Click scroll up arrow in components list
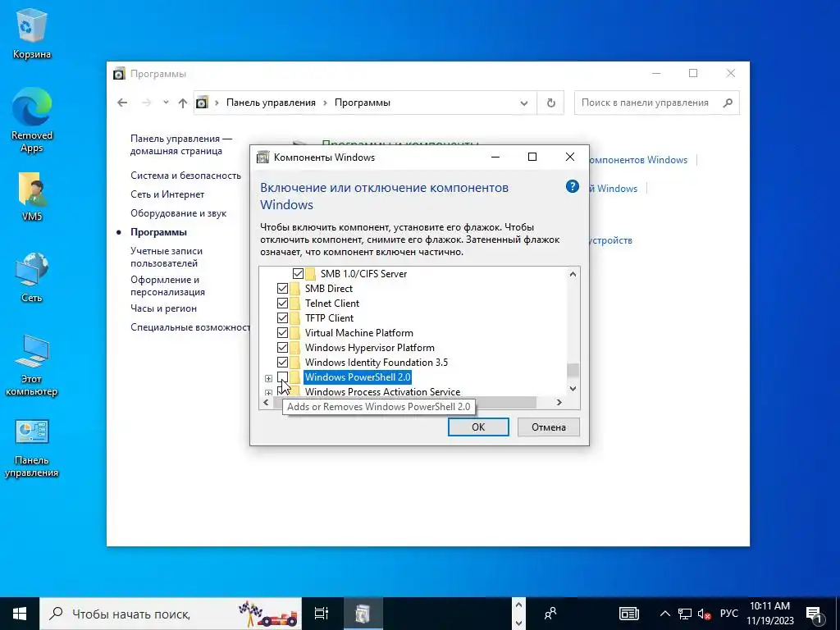840x630 pixels. click(573, 274)
